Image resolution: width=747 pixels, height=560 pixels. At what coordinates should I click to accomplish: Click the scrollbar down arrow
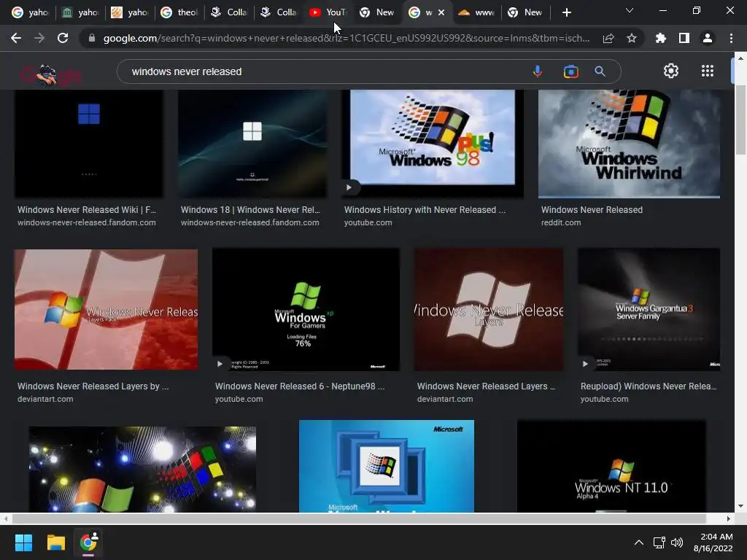point(740,506)
